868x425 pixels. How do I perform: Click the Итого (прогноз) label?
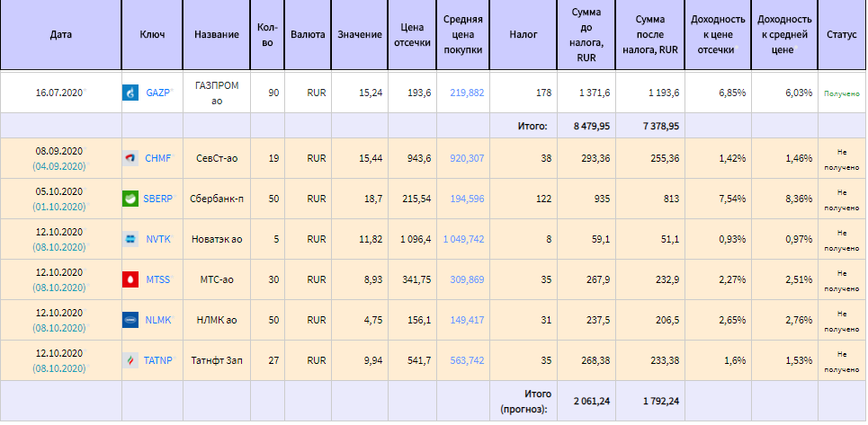point(525,402)
